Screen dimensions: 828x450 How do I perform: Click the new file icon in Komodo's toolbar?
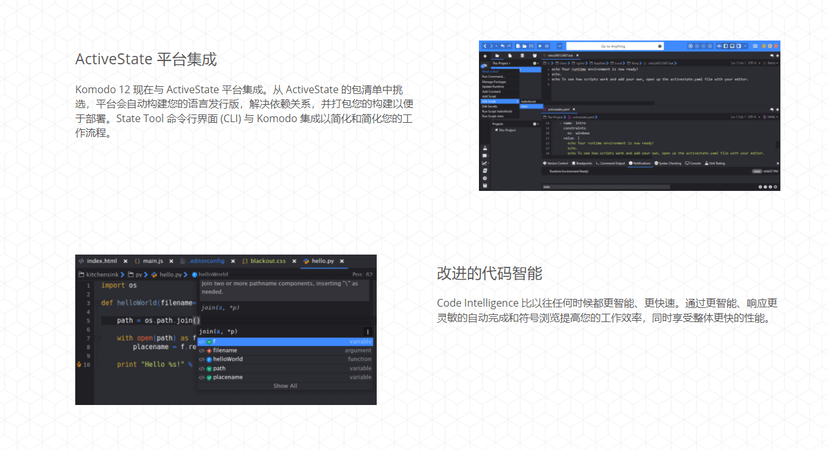[x=518, y=46]
